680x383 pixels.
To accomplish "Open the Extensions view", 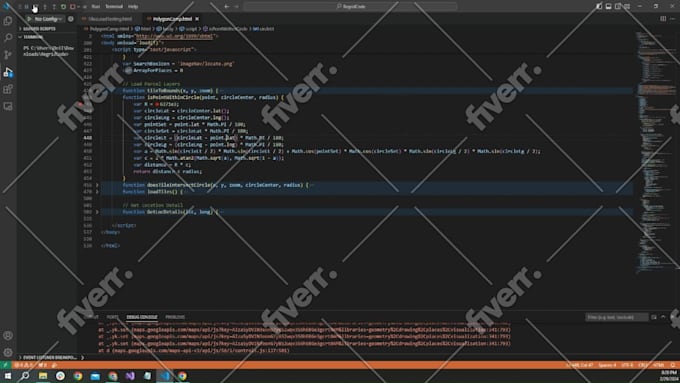I will (x=8, y=89).
